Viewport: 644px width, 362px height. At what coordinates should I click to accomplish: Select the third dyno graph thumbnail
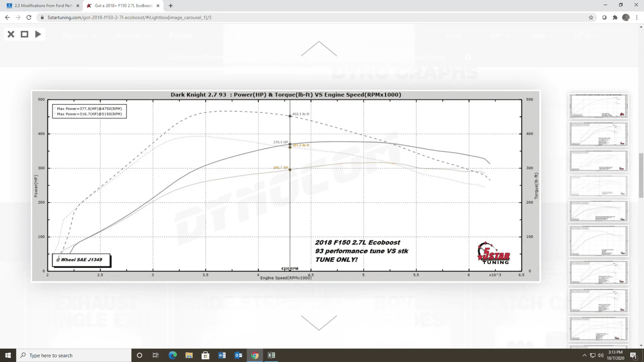[598, 161]
